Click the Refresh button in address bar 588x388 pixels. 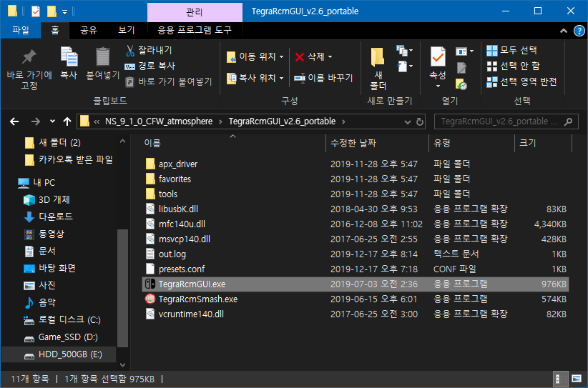tap(420, 121)
